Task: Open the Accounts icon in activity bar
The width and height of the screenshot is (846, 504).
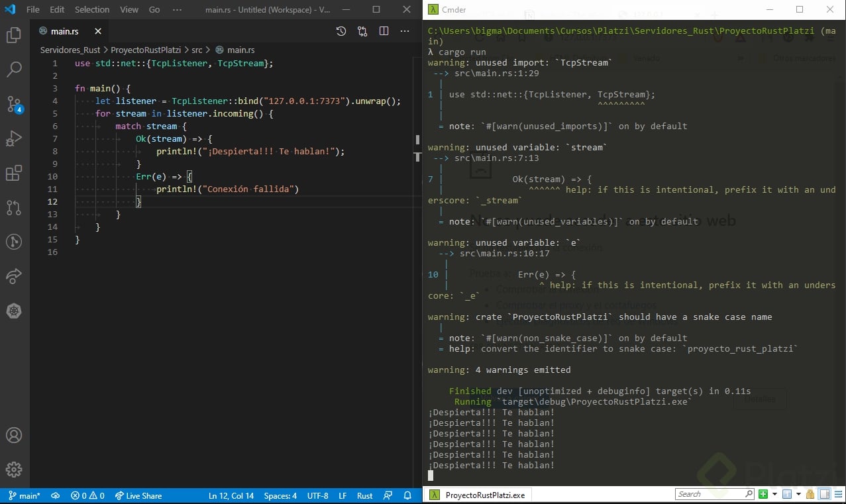Action: point(14,435)
